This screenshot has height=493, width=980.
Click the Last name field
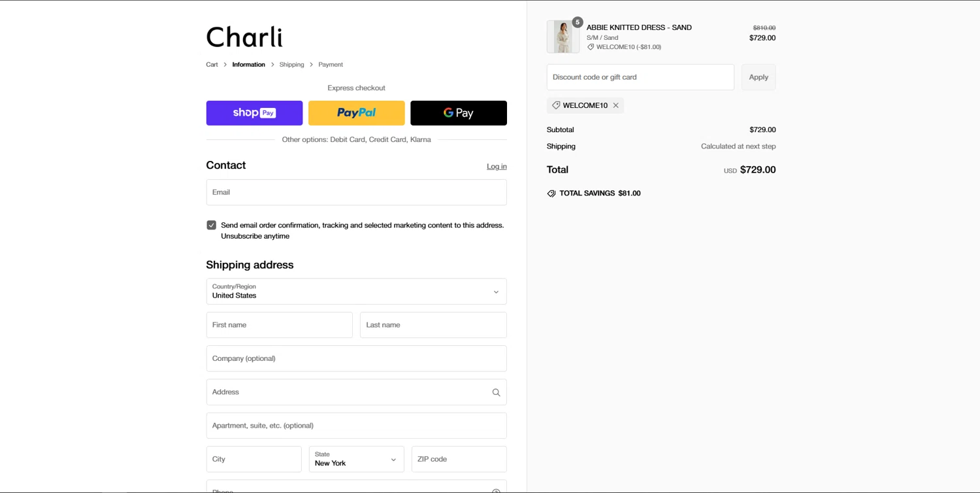pos(433,325)
